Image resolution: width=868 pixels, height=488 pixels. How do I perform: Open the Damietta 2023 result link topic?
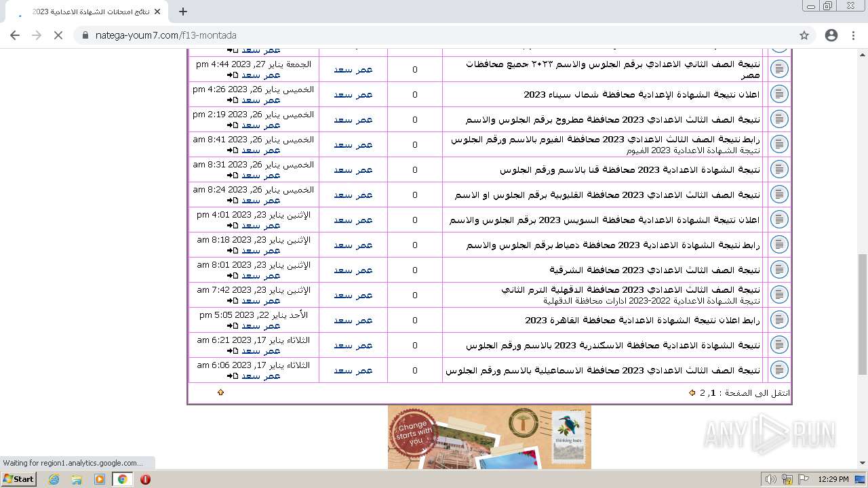tap(613, 245)
